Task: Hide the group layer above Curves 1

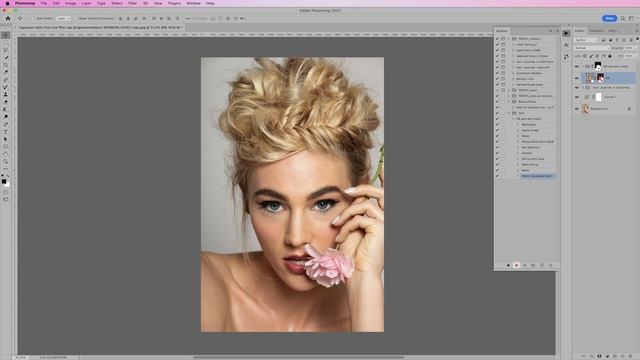Action: [x=577, y=87]
